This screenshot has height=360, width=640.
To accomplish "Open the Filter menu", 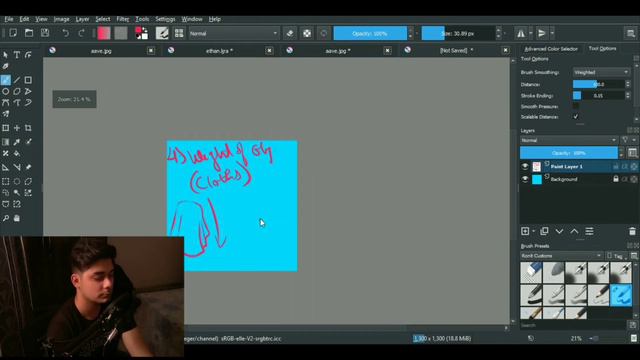I will 122,19.
